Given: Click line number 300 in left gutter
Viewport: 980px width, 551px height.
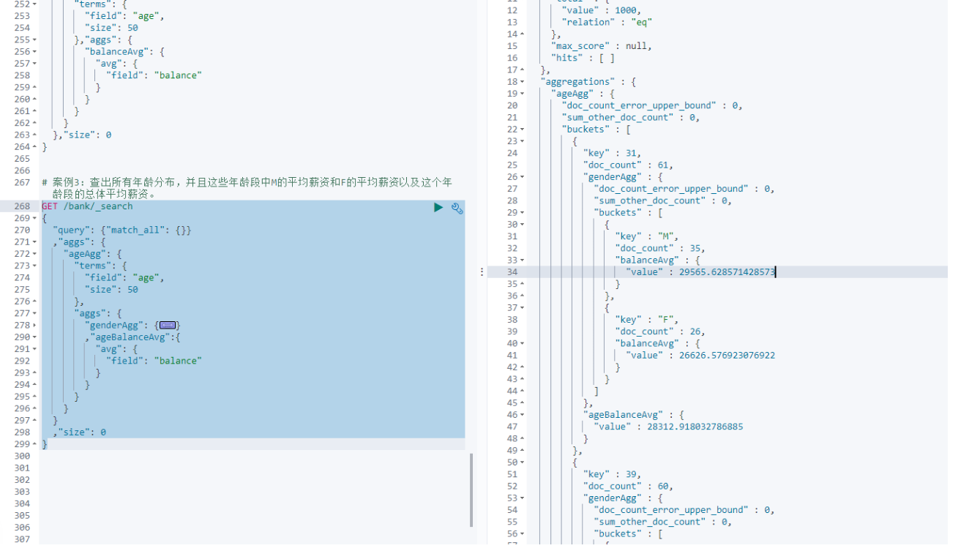Looking at the screenshot, I should tap(22, 456).
